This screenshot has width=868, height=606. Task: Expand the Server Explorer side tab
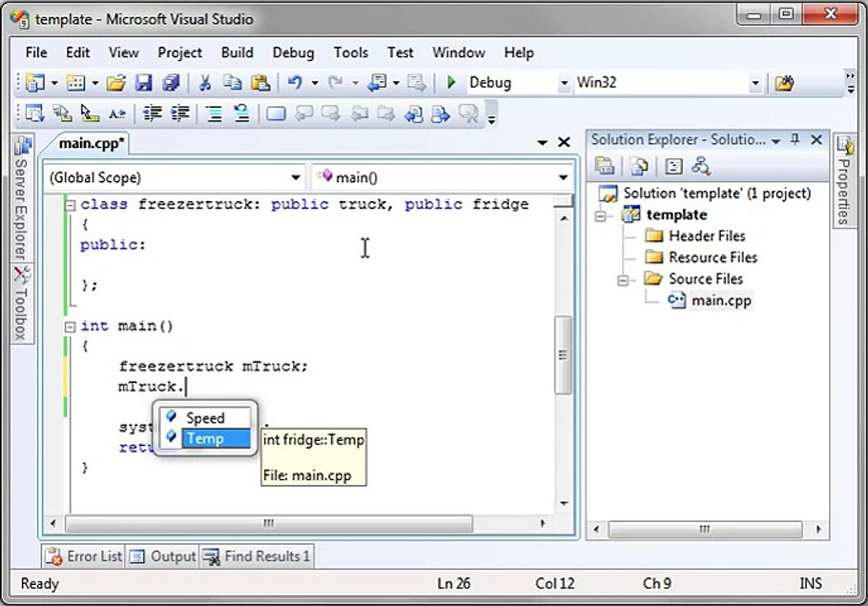click(22, 199)
